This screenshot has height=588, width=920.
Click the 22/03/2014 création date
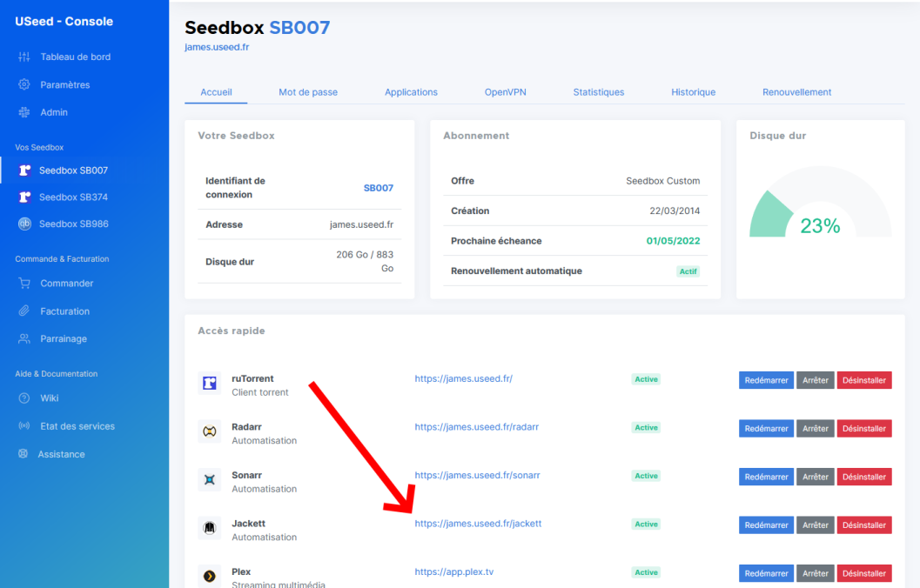pyautogui.click(x=675, y=211)
